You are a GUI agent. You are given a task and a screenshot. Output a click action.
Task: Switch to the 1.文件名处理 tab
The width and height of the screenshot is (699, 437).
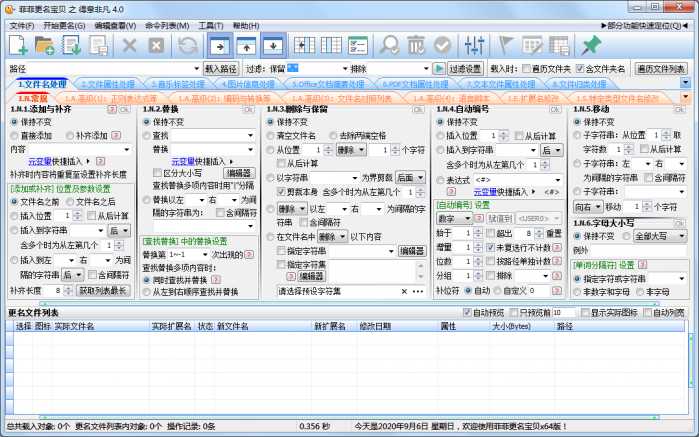pos(42,84)
